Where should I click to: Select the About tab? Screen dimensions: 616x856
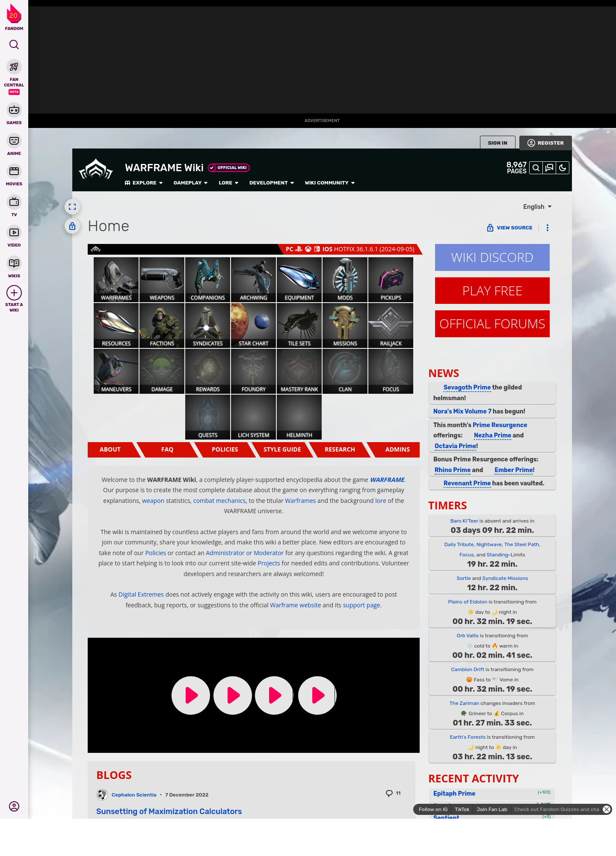click(x=110, y=450)
